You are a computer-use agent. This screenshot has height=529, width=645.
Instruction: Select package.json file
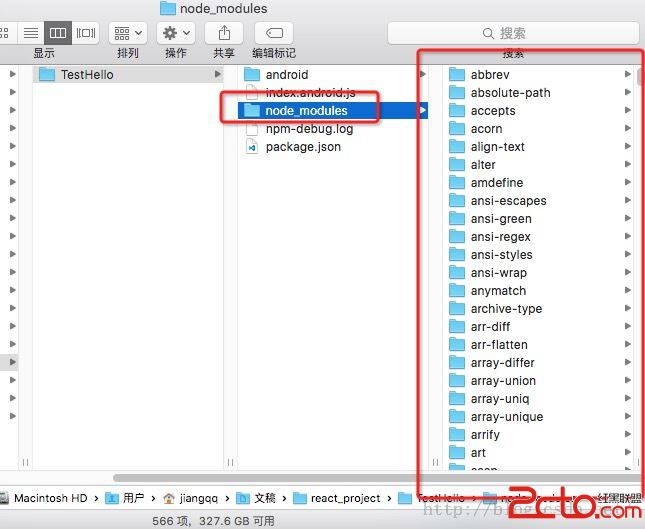coord(332,147)
